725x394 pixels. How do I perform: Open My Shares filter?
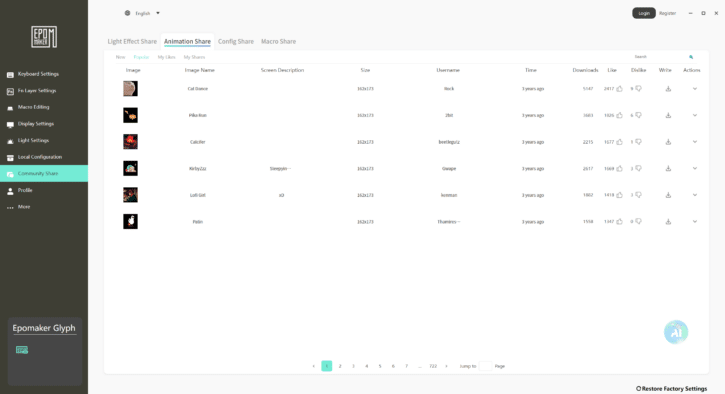tap(194, 57)
